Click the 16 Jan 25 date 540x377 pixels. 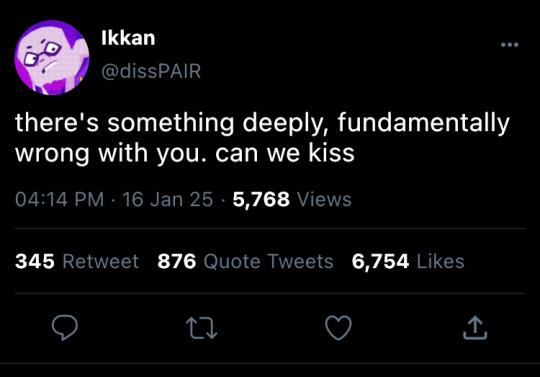coord(168,199)
